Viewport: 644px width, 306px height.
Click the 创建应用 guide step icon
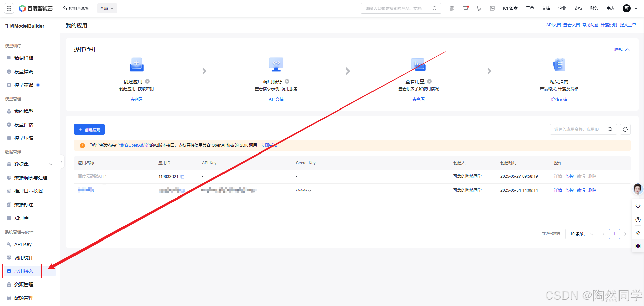click(137, 64)
